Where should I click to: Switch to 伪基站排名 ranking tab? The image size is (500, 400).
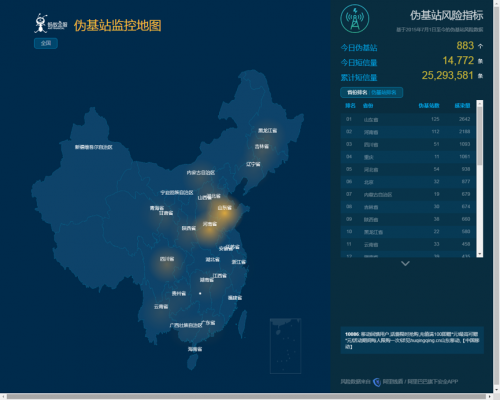[384, 92]
